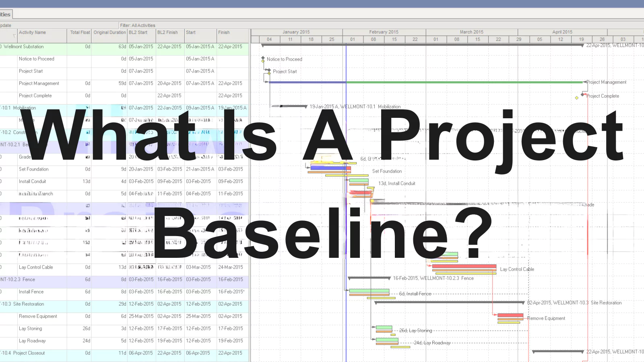This screenshot has width=644, height=362.
Task: Select the Lay Roadway activity name
Action: [x=32, y=341]
